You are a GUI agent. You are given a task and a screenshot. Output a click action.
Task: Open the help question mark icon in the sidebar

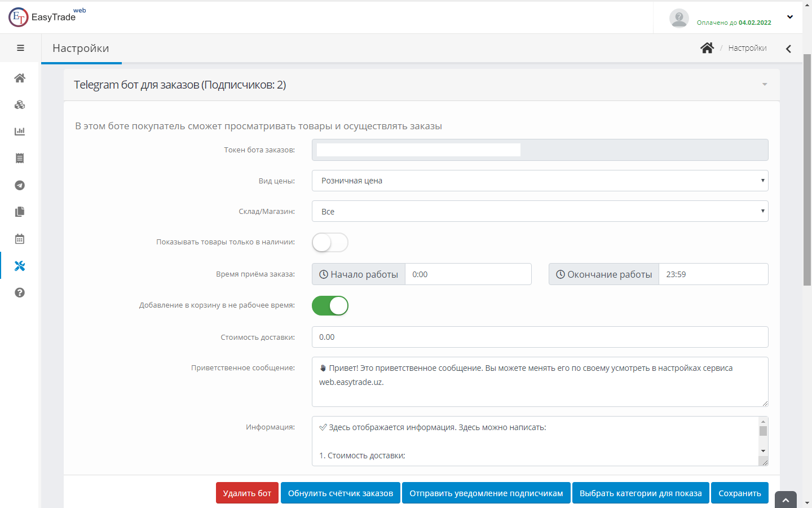(x=20, y=292)
